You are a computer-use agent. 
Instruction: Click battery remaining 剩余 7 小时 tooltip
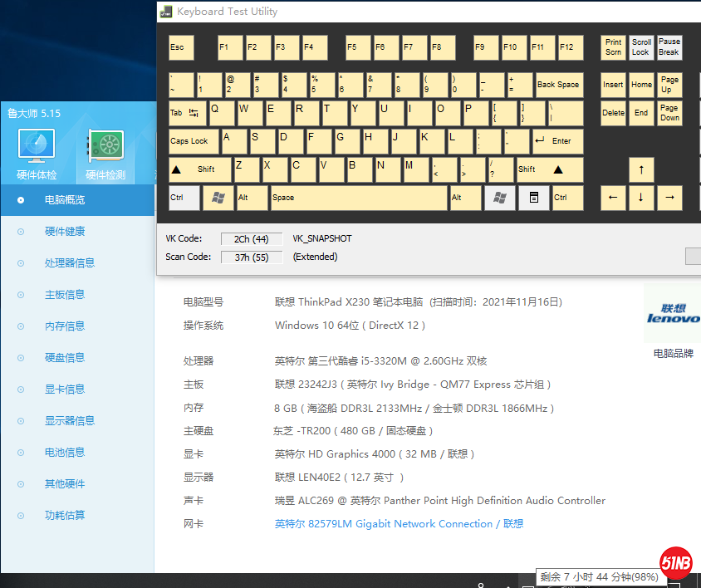[x=599, y=577]
